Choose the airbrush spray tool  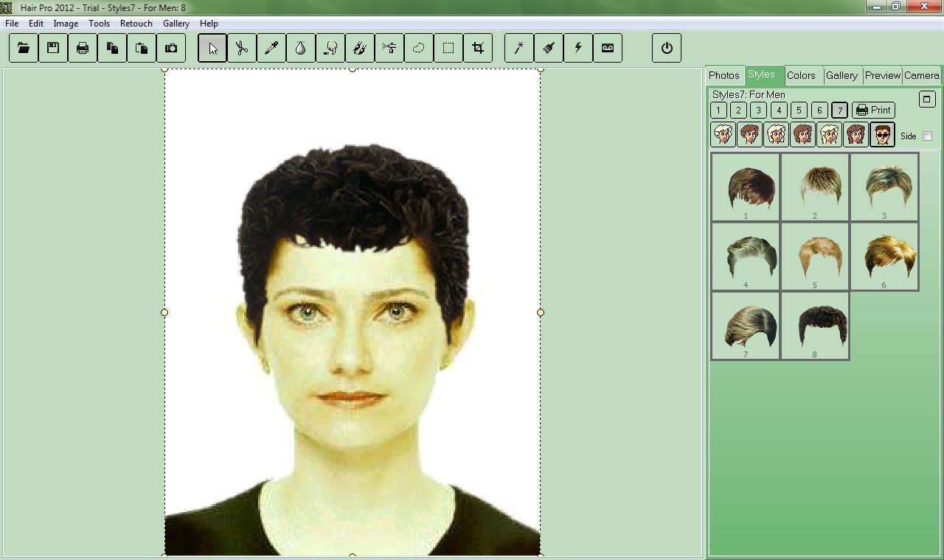pos(389,48)
